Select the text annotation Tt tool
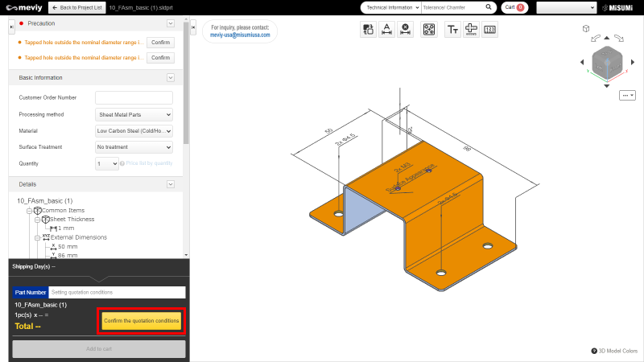The height and width of the screenshot is (362, 644). 452,30
